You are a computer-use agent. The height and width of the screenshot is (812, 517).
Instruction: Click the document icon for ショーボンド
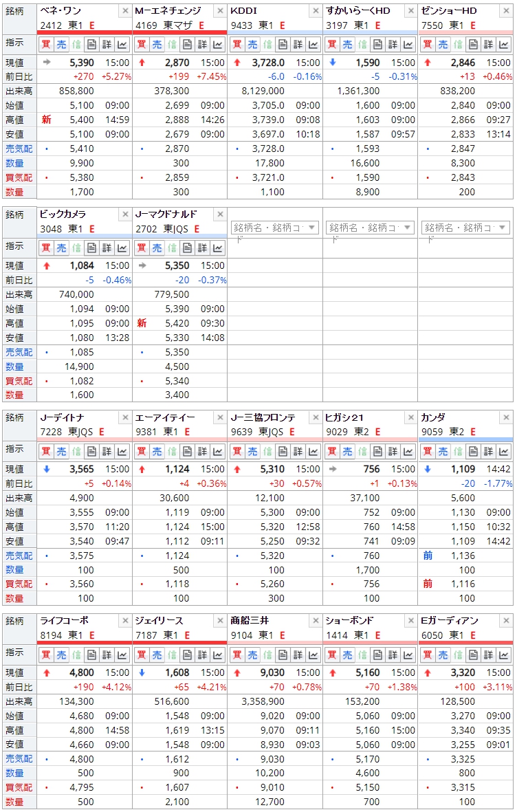click(x=378, y=655)
